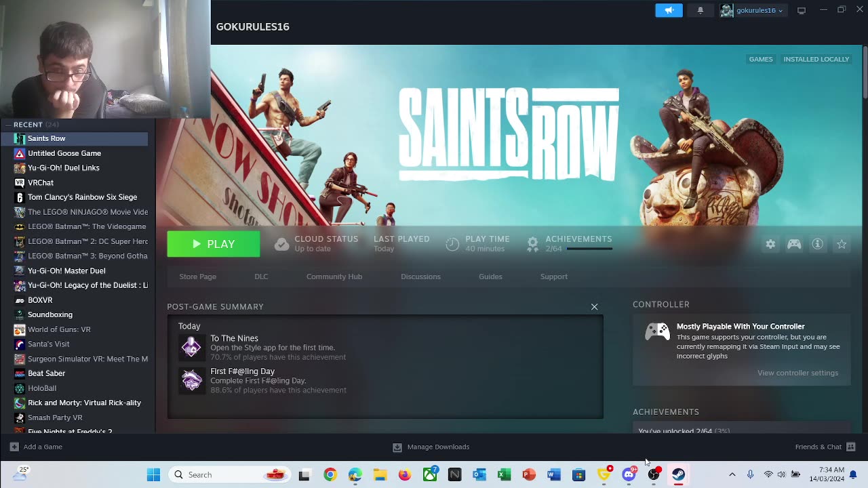Viewport: 868px width, 488px height.
Task: Click the GAMES filter tag
Action: click(761, 59)
